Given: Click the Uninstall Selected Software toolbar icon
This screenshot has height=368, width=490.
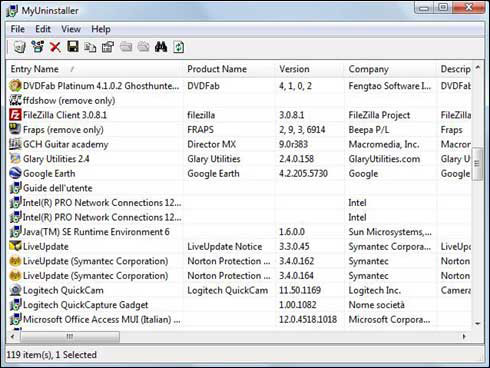Looking at the screenshot, I should tap(19, 47).
